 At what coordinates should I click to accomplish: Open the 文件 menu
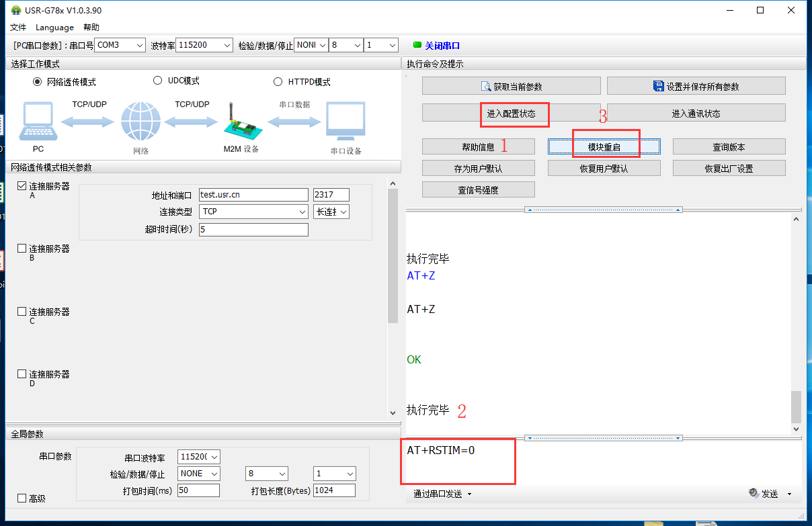tap(18, 28)
